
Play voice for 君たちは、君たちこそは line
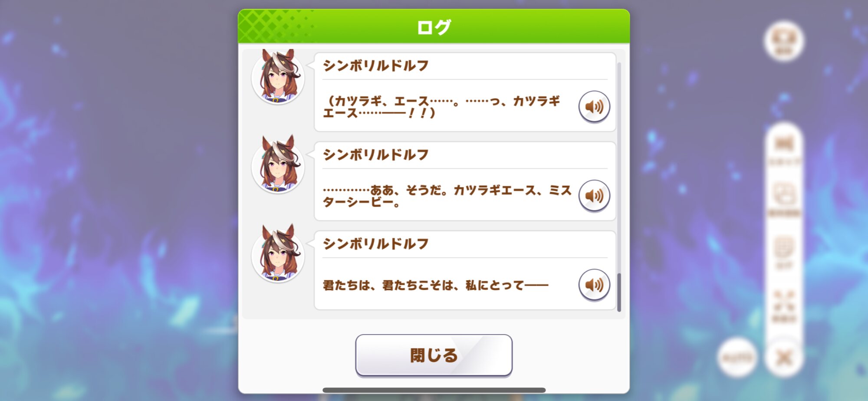(594, 285)
